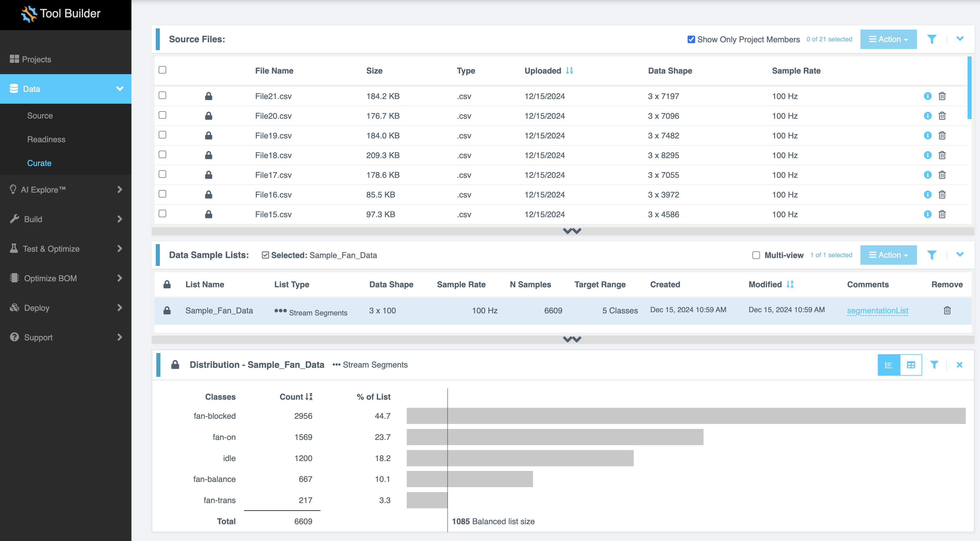Image resolution: width=980 pixels, height=541 pixels.
Task: Open Source Files filter funnel icon
Action: [932, 39]
